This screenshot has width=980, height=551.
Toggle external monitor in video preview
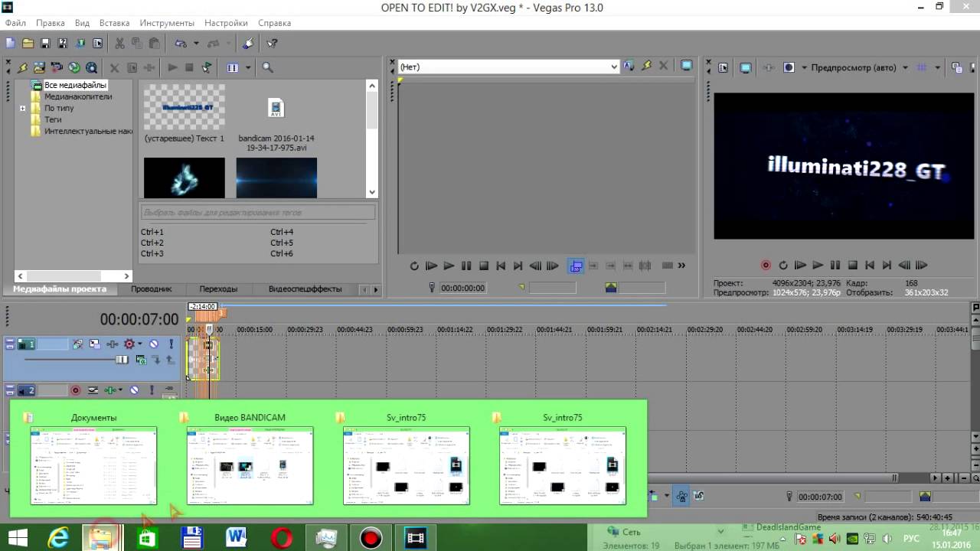(746, 67)
